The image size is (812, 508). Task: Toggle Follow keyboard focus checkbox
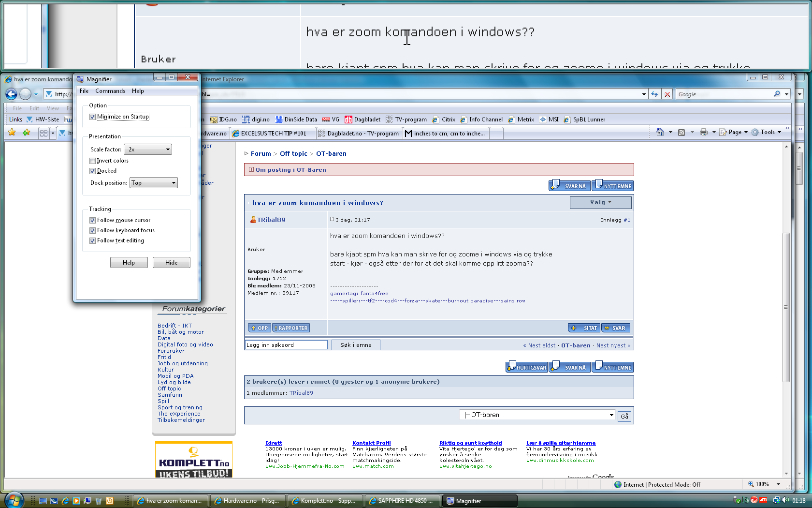click(x=92, y=230)
